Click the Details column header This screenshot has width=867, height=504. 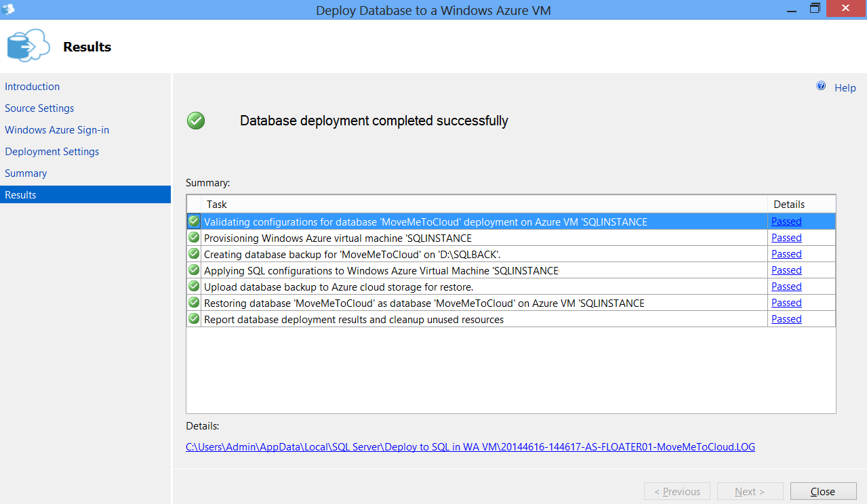click(x=789, y=204)
